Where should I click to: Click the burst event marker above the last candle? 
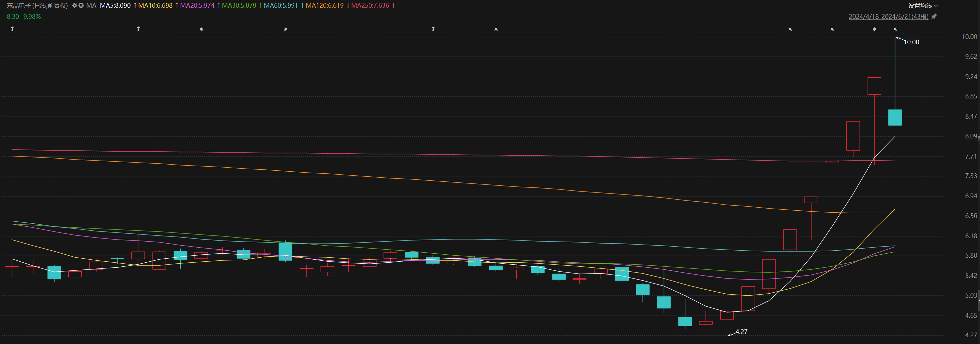[x=895, y=29]
